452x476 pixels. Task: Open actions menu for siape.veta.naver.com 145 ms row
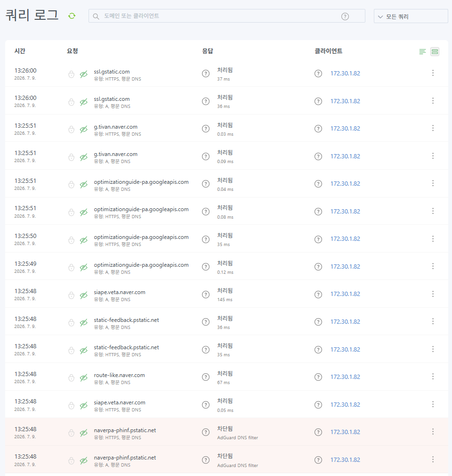[x=433, y=294]
